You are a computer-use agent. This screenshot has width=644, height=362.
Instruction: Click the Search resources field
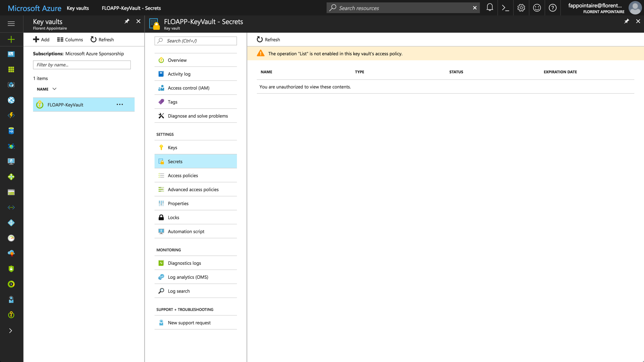(402, 8)
